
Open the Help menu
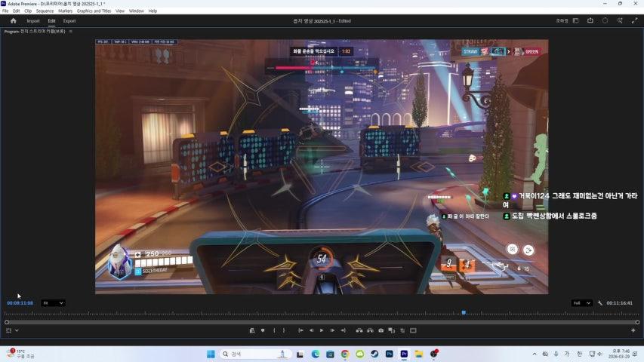153,11
